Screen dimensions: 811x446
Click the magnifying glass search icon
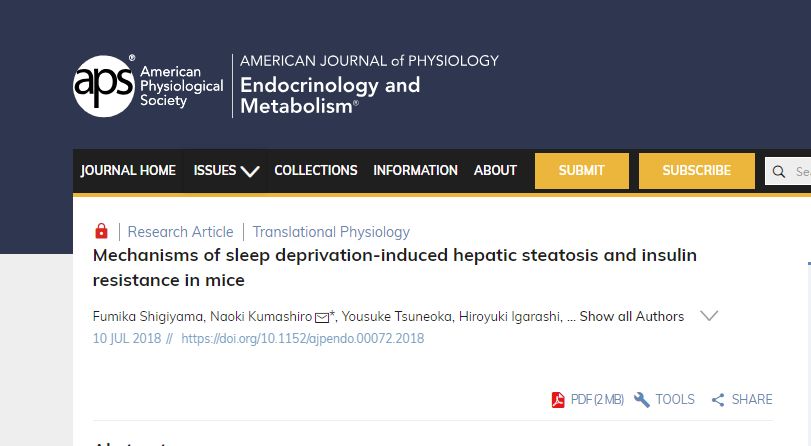[778, 171]
